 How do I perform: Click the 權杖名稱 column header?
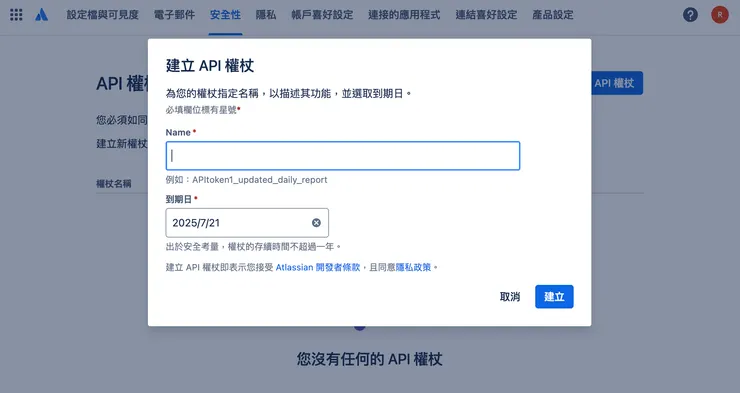114,184
